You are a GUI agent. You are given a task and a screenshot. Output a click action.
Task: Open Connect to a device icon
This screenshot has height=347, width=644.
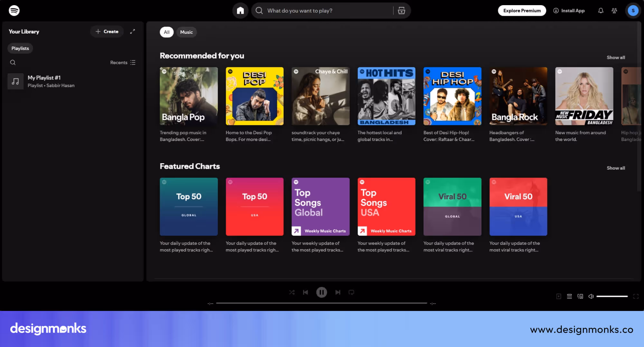pyautogui.click(x=580, y=296)
